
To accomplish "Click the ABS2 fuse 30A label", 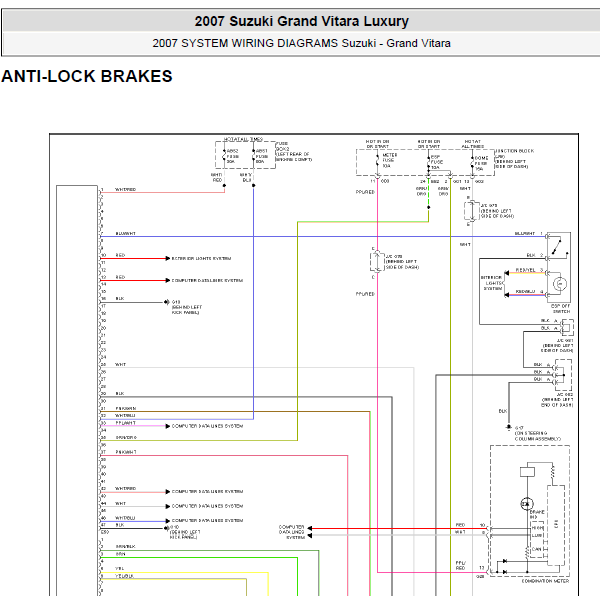I will click(x=233, y=156).
